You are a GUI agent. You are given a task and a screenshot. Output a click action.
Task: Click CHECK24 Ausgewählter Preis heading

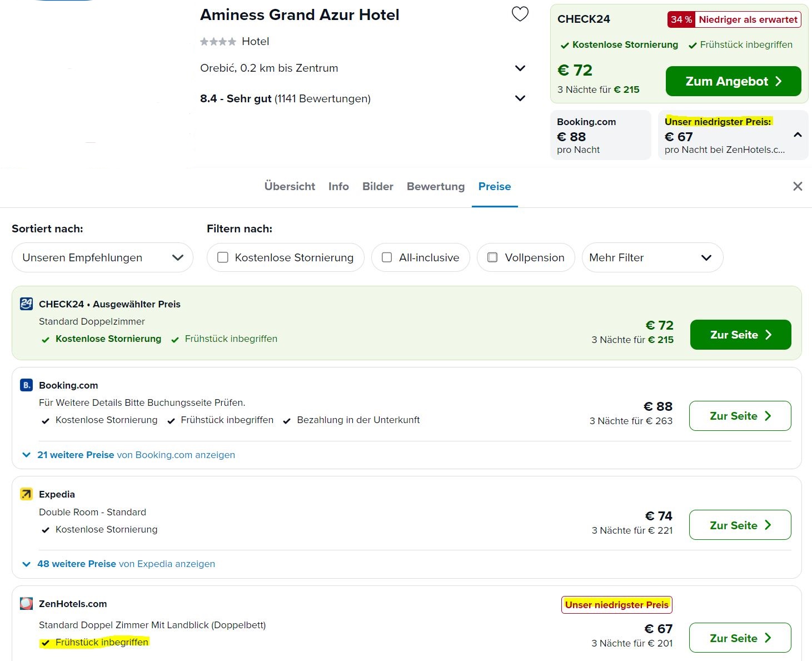coord(109,304)
